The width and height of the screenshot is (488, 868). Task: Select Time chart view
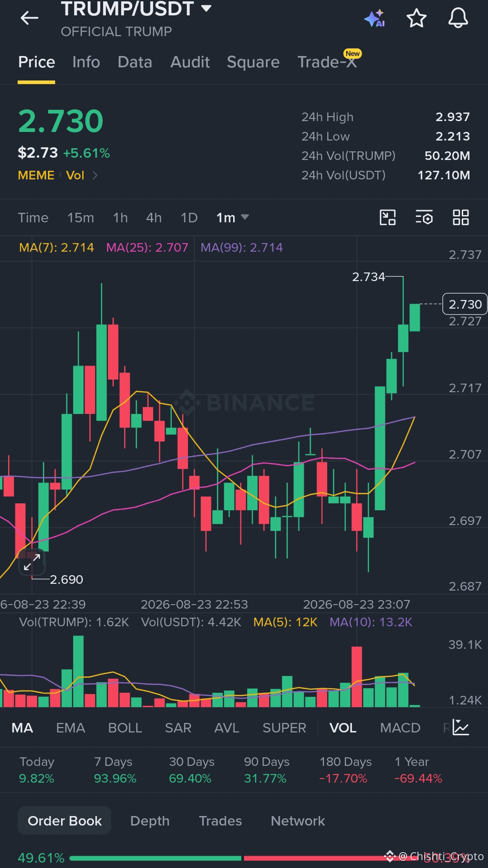tap(33, 217)
